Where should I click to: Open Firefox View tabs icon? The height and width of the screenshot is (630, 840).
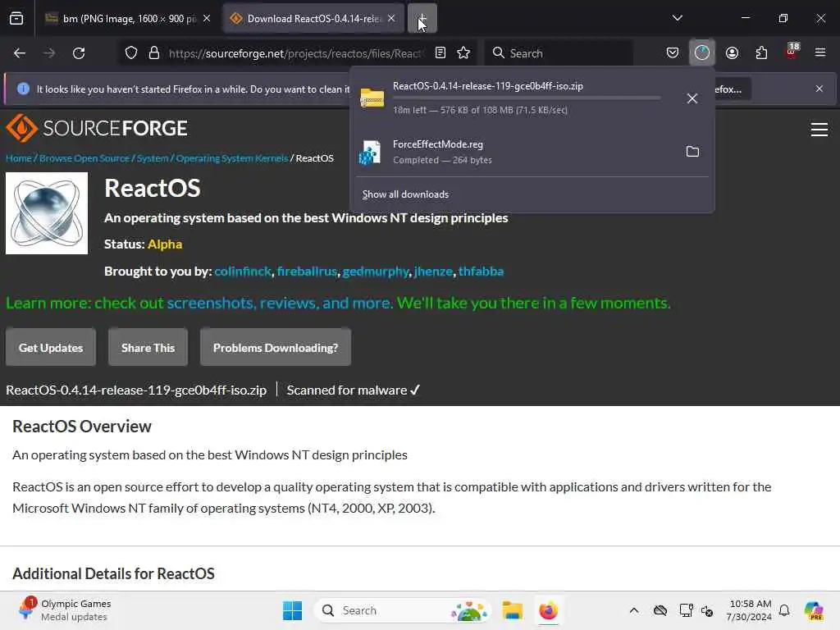[x=16, y=18]
